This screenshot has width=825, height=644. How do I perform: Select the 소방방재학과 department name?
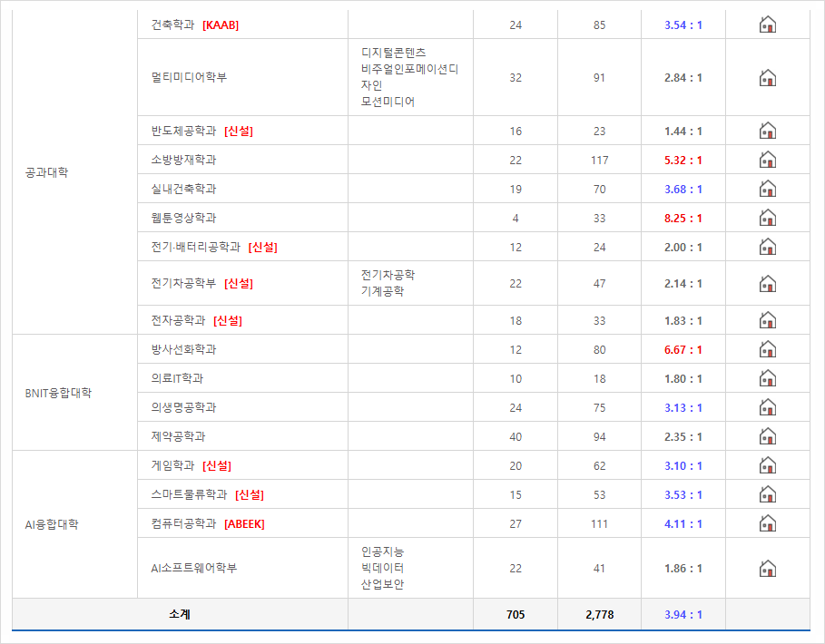coord(183,160)
